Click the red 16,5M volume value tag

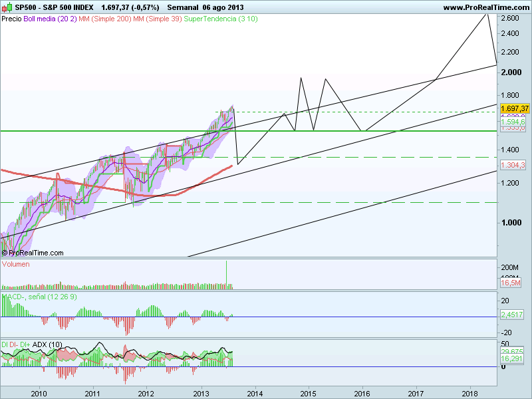(x=511, y=283)
